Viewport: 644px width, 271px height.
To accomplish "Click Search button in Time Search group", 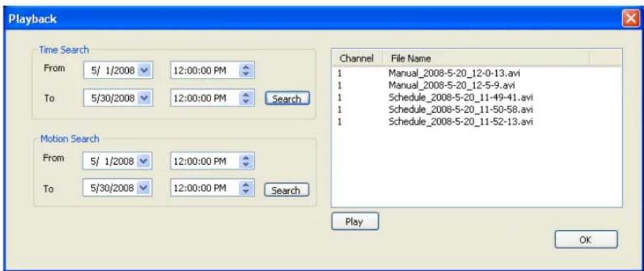I will click(287, 99).
